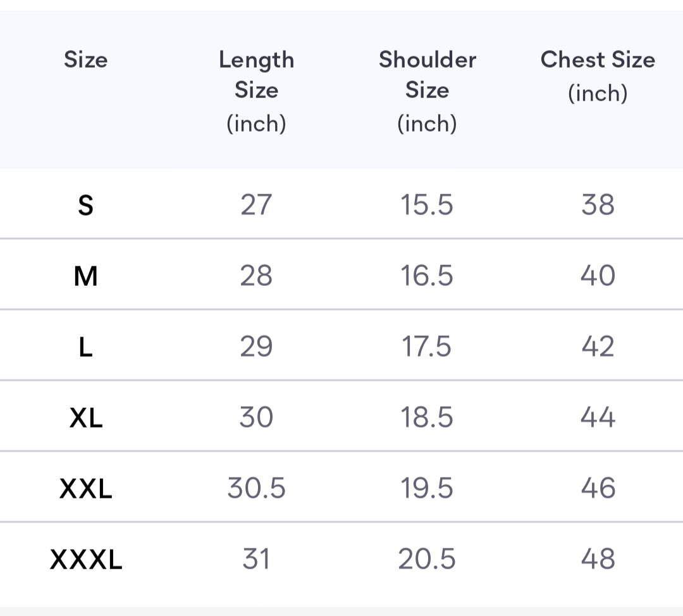Click chest value 46 in the XXL row
This screenshot has width=683, height=616.
coord(598,488)
